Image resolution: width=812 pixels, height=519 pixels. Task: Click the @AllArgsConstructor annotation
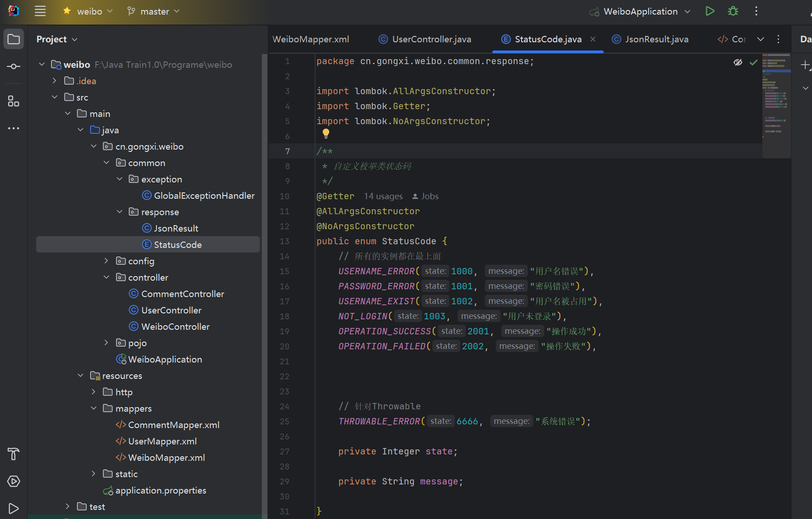[368, 211]
